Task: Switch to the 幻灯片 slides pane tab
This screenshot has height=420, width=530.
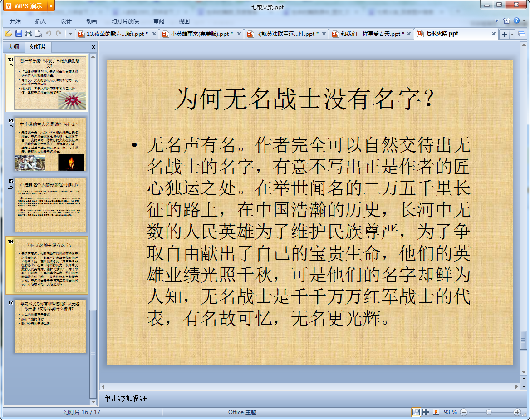Action: click(x=38, y=47)
